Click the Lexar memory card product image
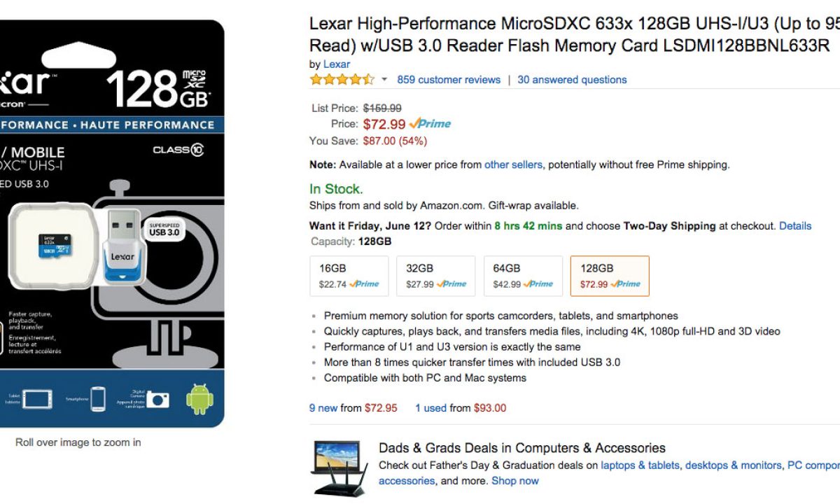The height and width of the screenshot is (504, 840). pos(112,224)
